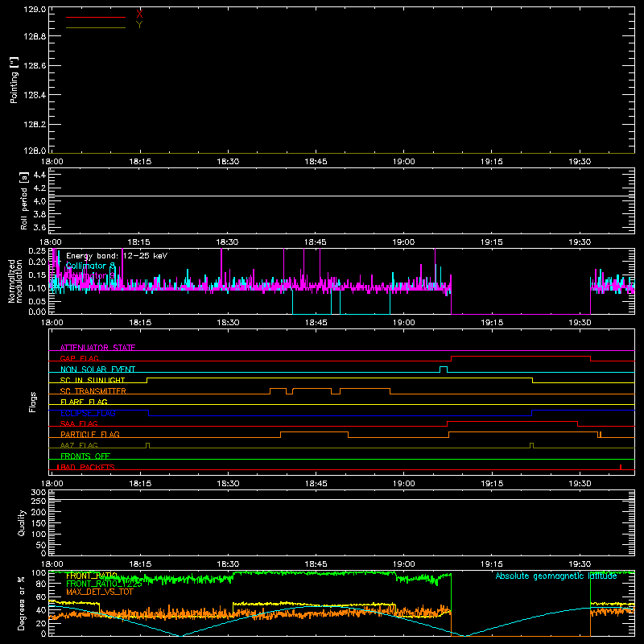The height and width of the screenshot is (644, 644).
Task: Click the cyan 'Collimator 8' legend text
Action: pyautogui.click(x=90, y=266)
